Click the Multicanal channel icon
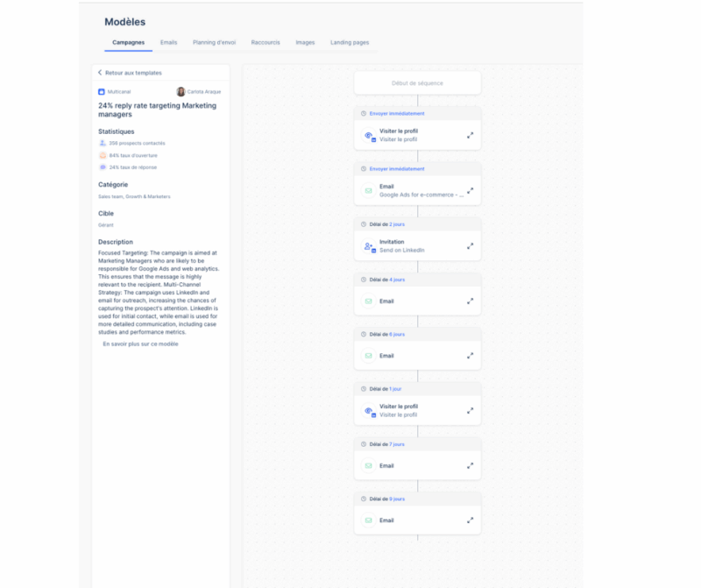Viewport: 701px width, 588px height. click(x=102, y=91)
